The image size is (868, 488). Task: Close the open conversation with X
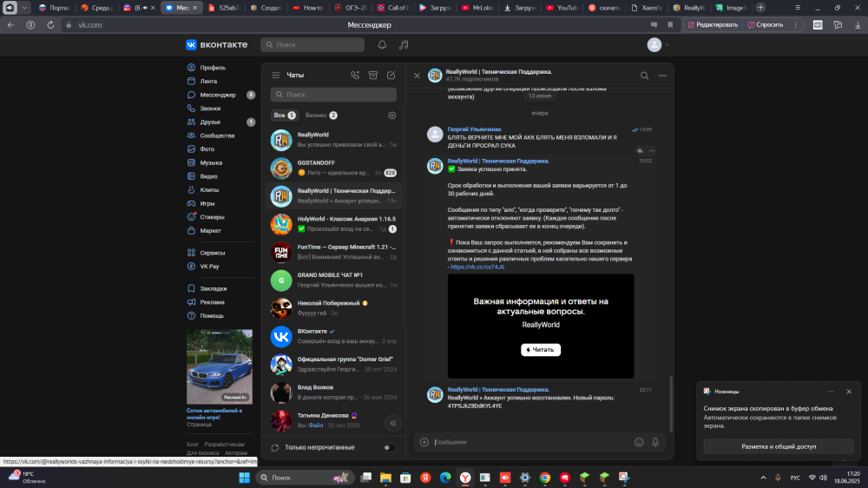coord(417,76)
